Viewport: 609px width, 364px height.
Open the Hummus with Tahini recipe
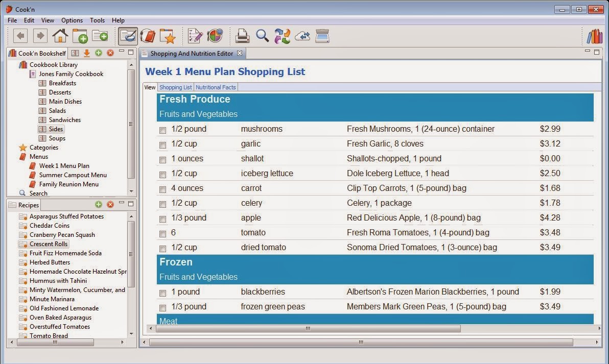pyautogui.click(x=58, y=281)
